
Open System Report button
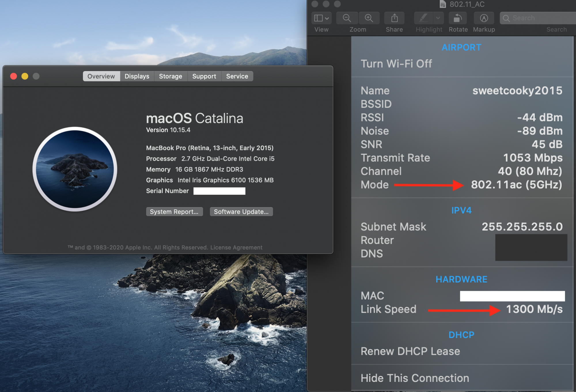click(174, 212)
